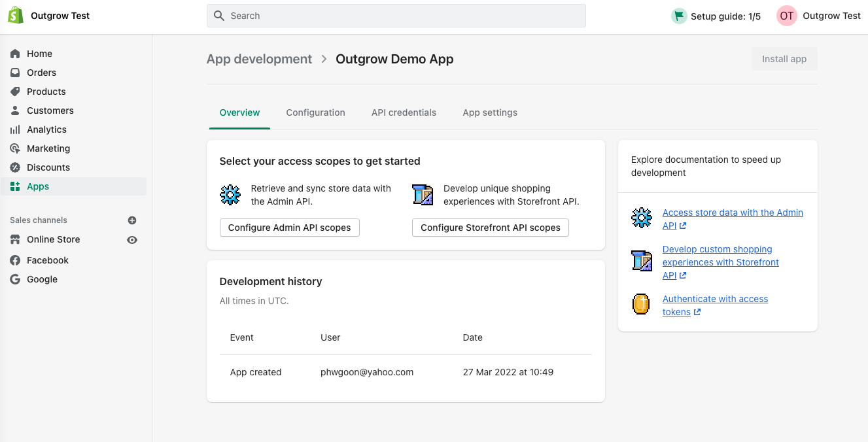Image resolution: width=868 pixels, height=442 pixels.
Task: Click the Google channel icon
Action: point(15,279)
